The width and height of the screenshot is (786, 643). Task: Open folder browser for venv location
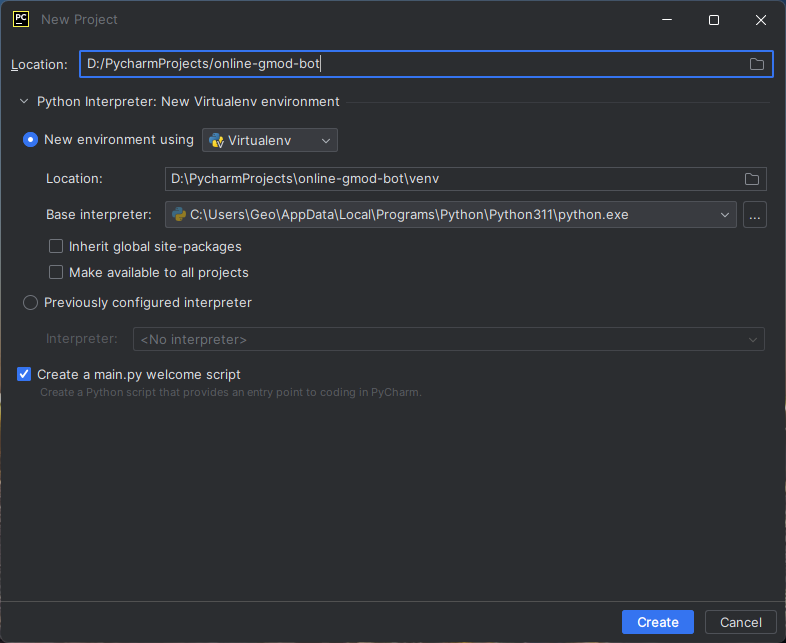point(751,179)
